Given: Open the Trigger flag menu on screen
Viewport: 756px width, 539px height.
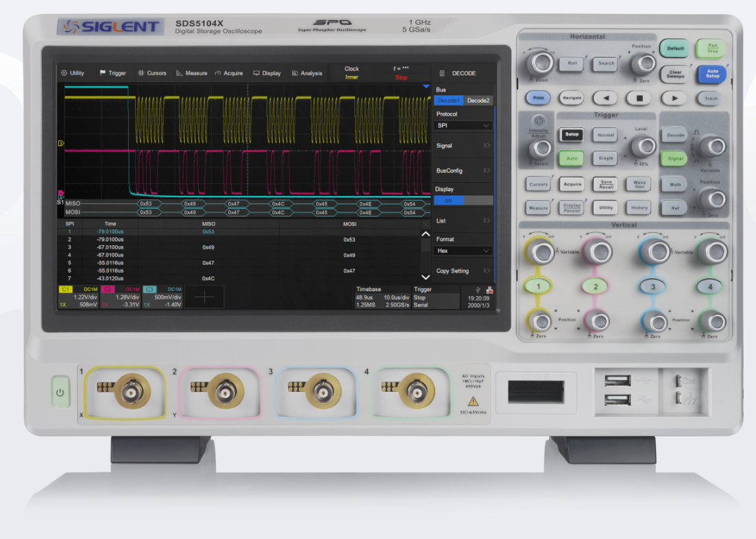Looking at the screenshot, I should [112, 73].
